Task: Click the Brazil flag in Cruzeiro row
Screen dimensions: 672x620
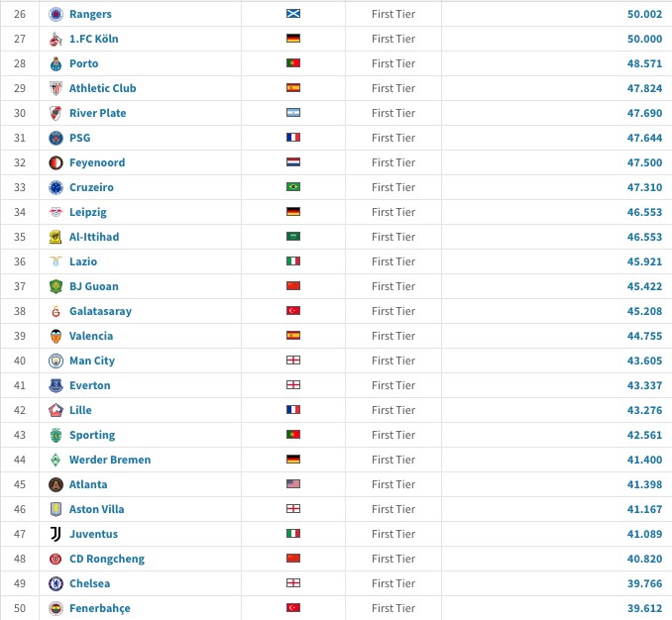Action: coord(292,187)
